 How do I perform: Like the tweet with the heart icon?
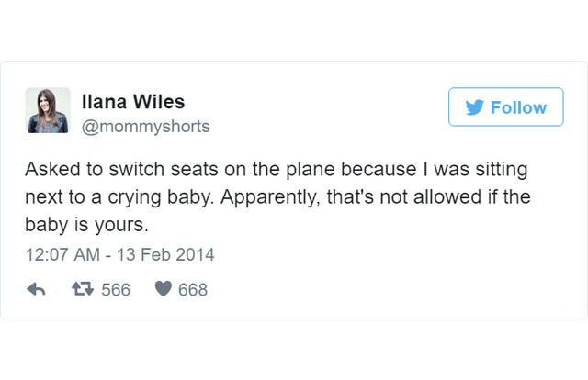162,289
